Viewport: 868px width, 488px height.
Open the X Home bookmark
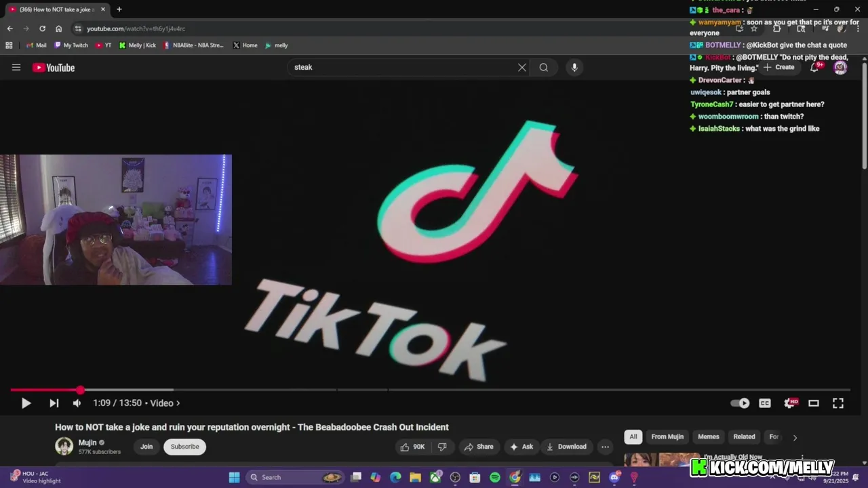(245, 45)
